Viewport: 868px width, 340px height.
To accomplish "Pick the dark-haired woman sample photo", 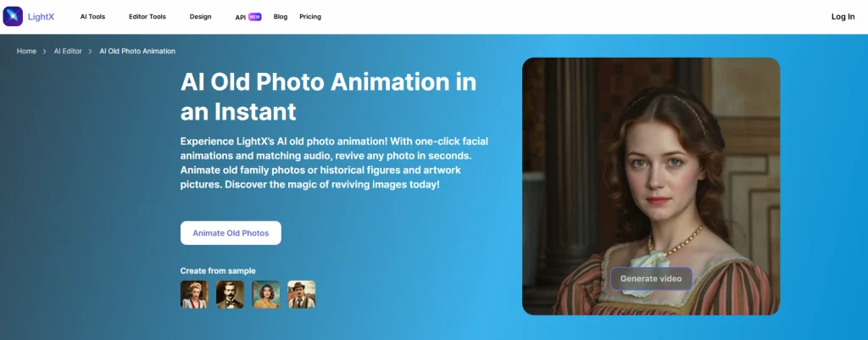I will [x=265, y=294].
